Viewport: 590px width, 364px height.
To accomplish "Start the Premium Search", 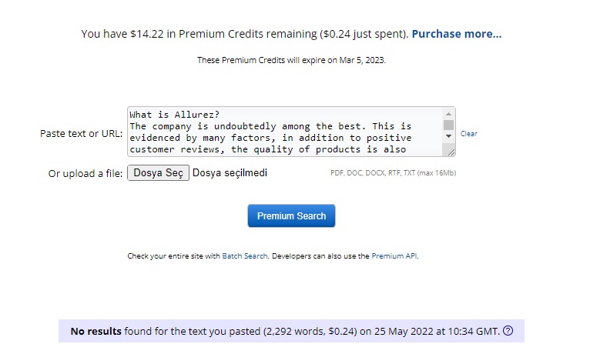I will 291,215.
